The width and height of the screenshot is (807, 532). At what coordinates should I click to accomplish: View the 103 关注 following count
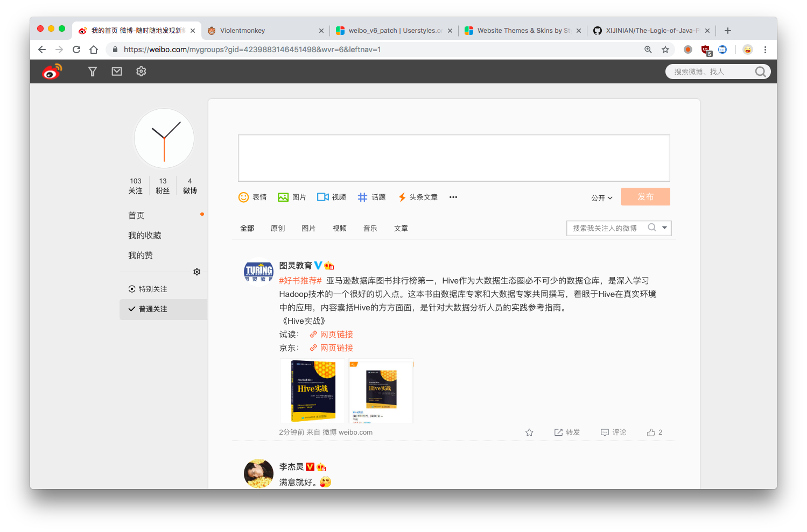(x=136, y=186)
